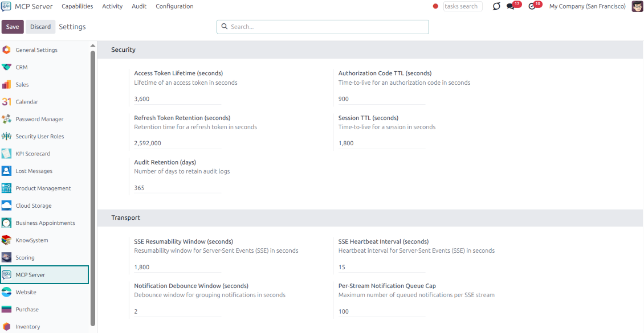Viewport: 644px width, 333px height.
Task: Select the Security User Roles icon
Action: pyautogui.click(x=7, y=136)
